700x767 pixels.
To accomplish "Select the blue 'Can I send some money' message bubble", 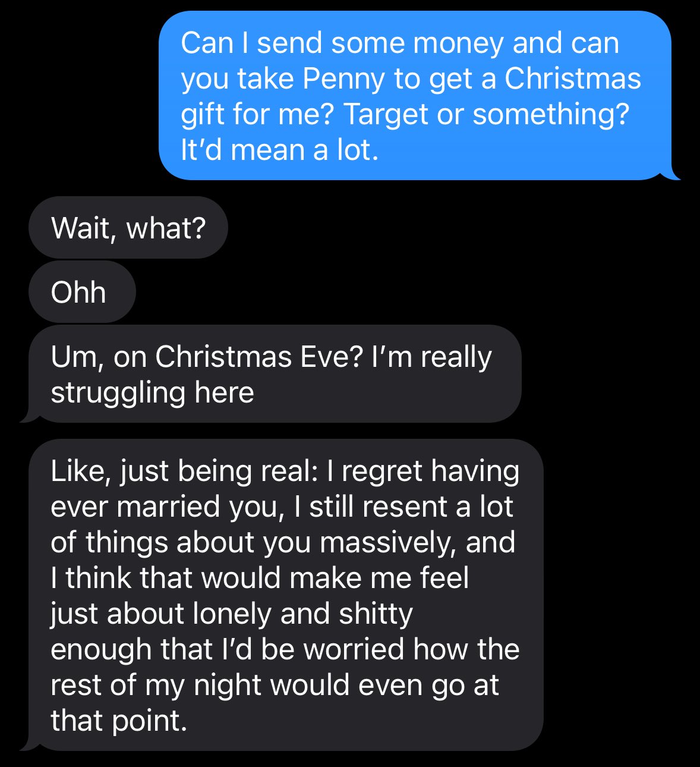I will point(415,95).
